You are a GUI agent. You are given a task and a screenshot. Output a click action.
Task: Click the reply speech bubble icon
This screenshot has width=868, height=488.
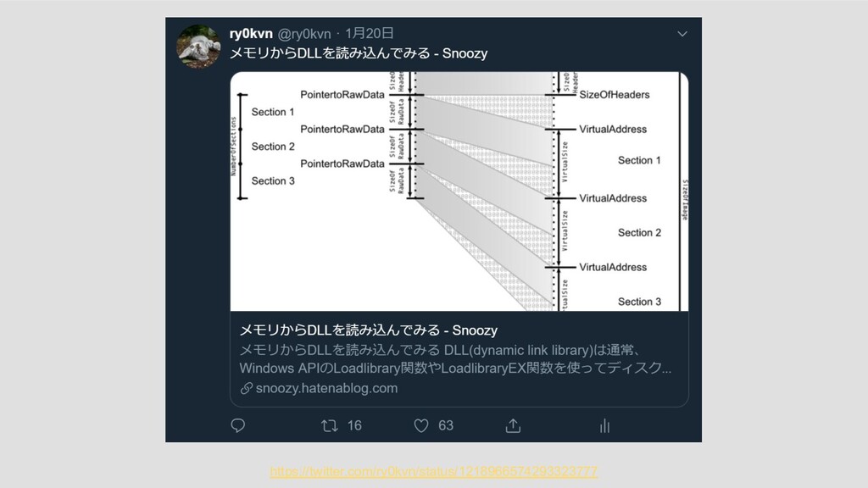(238, 425)
